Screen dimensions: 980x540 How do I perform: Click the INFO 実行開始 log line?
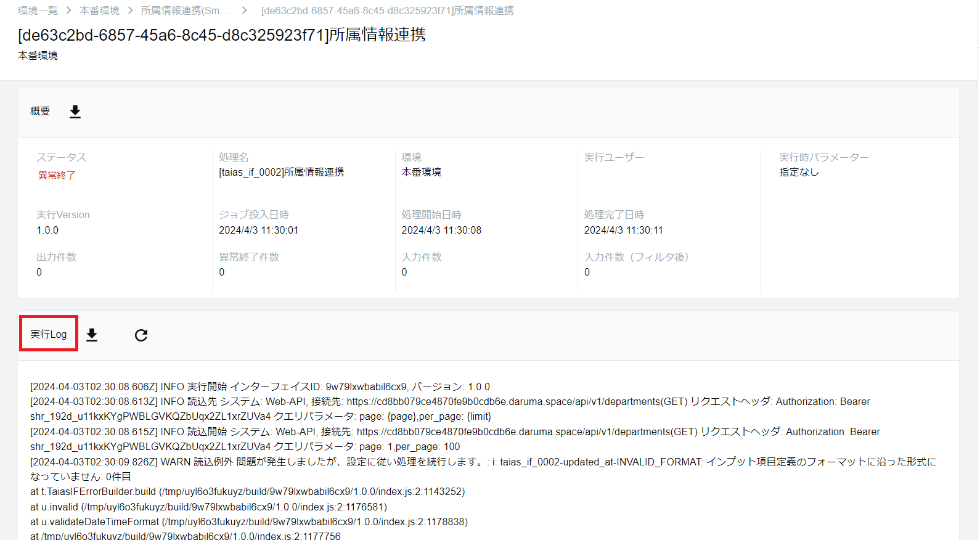[x=259, y=387]
